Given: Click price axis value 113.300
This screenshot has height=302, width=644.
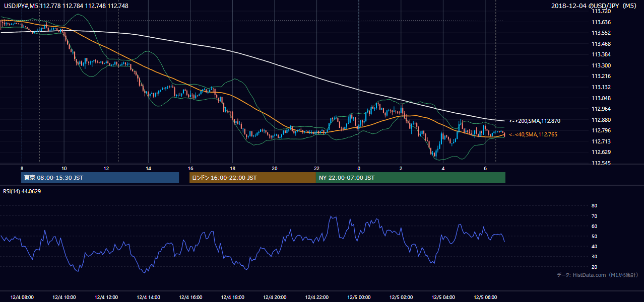Looking at the screenshot, I should [x=601, y=65].
